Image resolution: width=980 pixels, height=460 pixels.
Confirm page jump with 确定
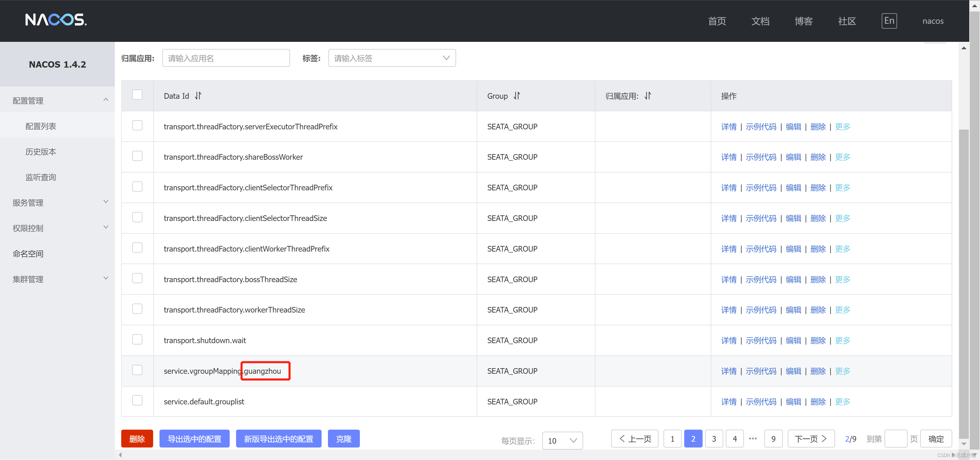pos(936,439)
